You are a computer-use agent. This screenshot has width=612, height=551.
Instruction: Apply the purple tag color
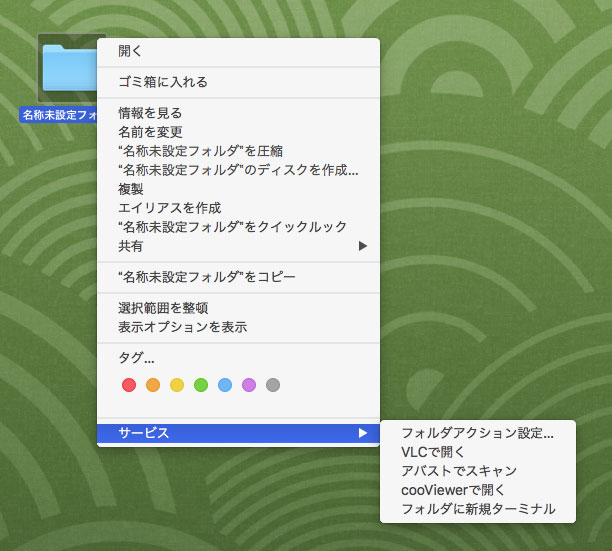[249, 385]
